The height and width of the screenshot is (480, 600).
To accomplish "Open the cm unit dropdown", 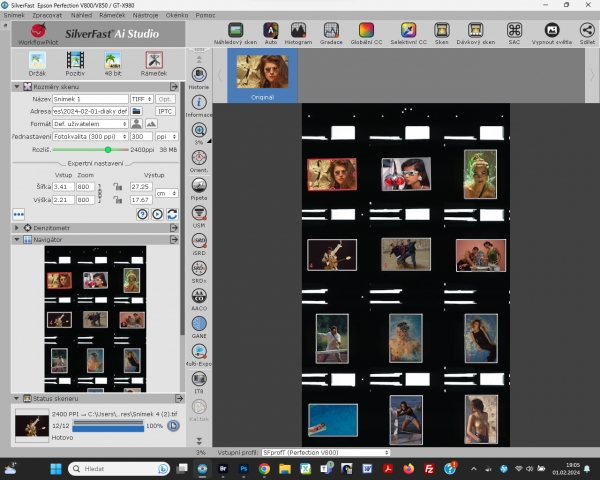I will coord(166,193).
